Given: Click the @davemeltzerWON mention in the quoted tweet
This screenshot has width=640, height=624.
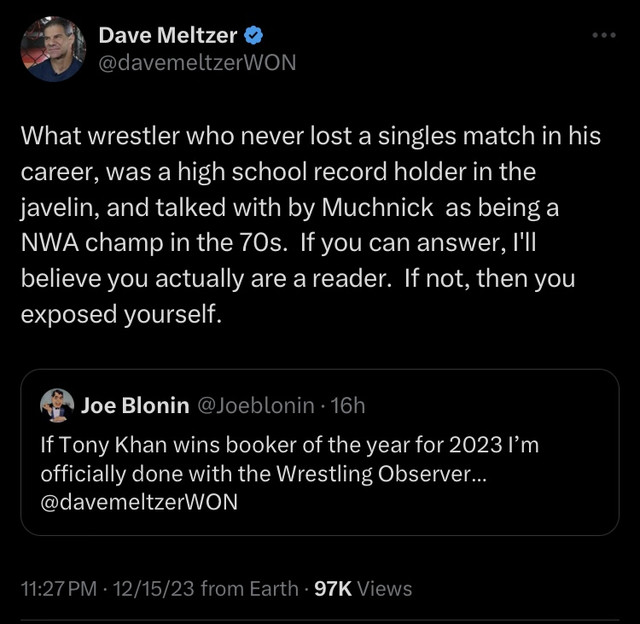Looking at the screenshot, I should pyautogui.click(x=139, y=502).
